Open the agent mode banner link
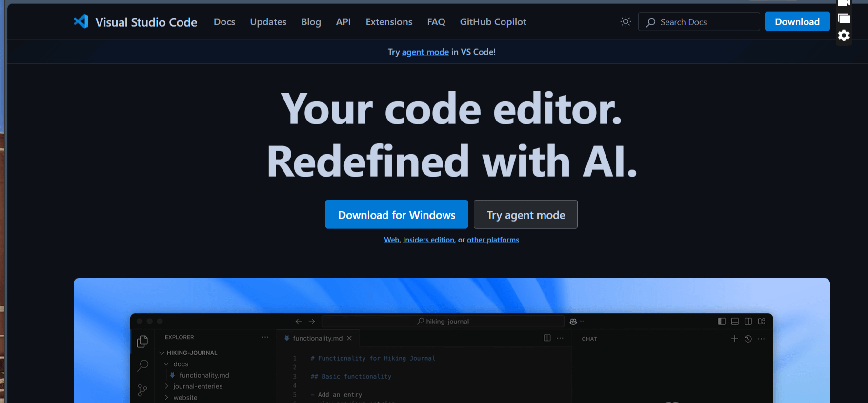The image size is (868, 403). click(x=425, y=52)
